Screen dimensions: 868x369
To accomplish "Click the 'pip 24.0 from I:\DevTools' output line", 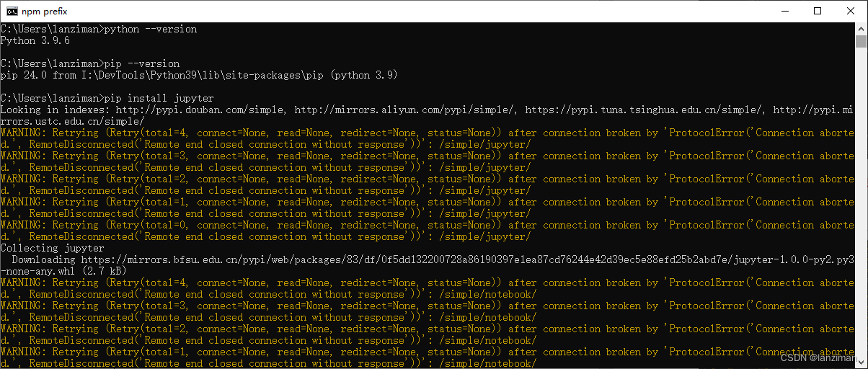I will click(x=199, y=75).
